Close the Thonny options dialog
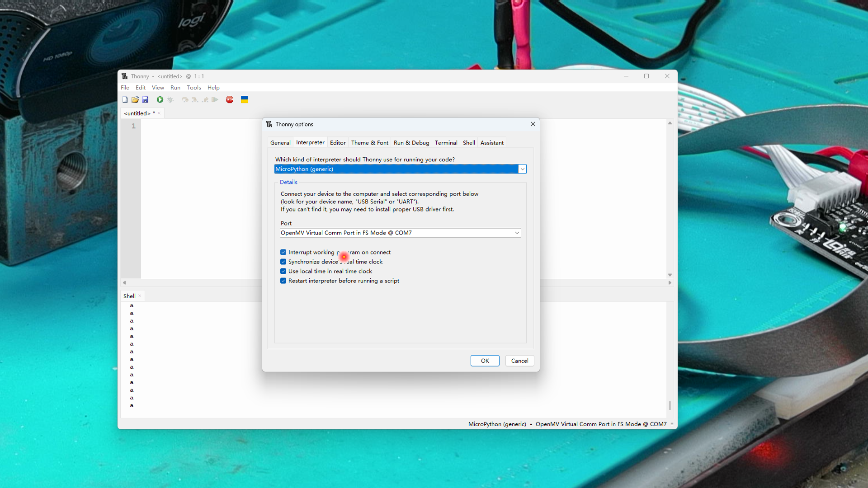Screen dimensions: 868x488 point(533,124)
